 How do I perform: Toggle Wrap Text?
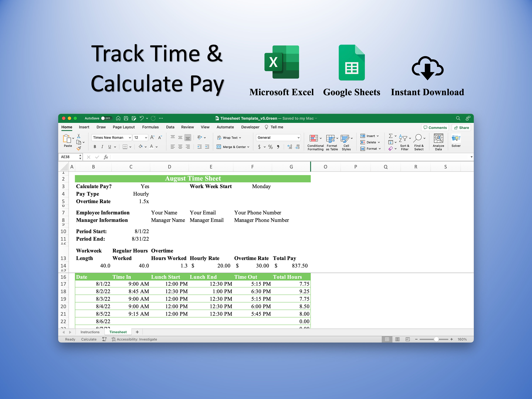click(x=229, y=137)
